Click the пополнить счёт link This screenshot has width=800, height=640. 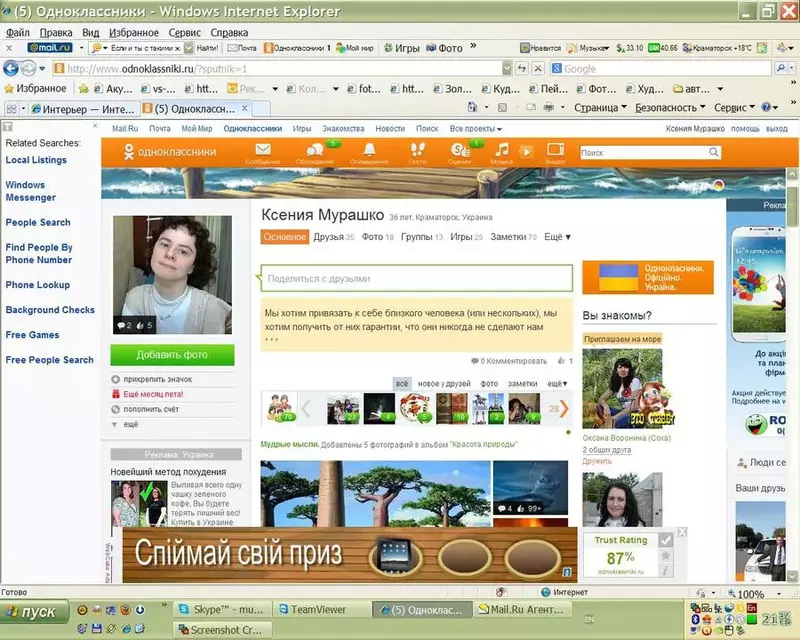coord(151,409)
